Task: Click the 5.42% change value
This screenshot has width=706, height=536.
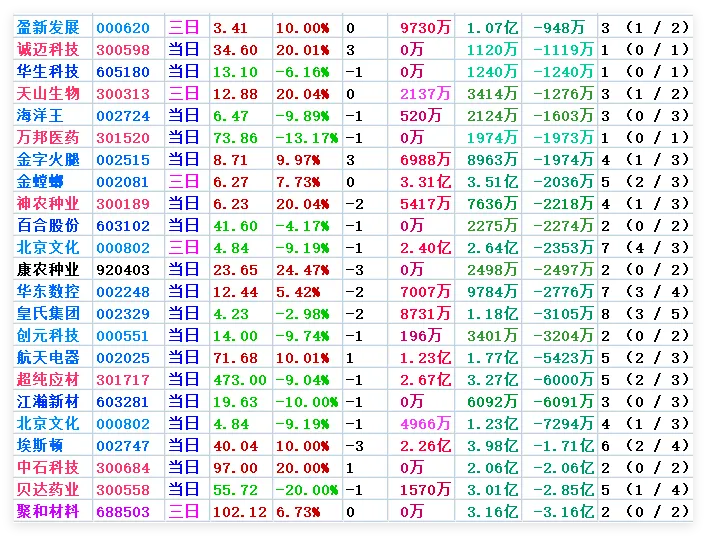Action: pyautogui.click(x=298, y=292)
